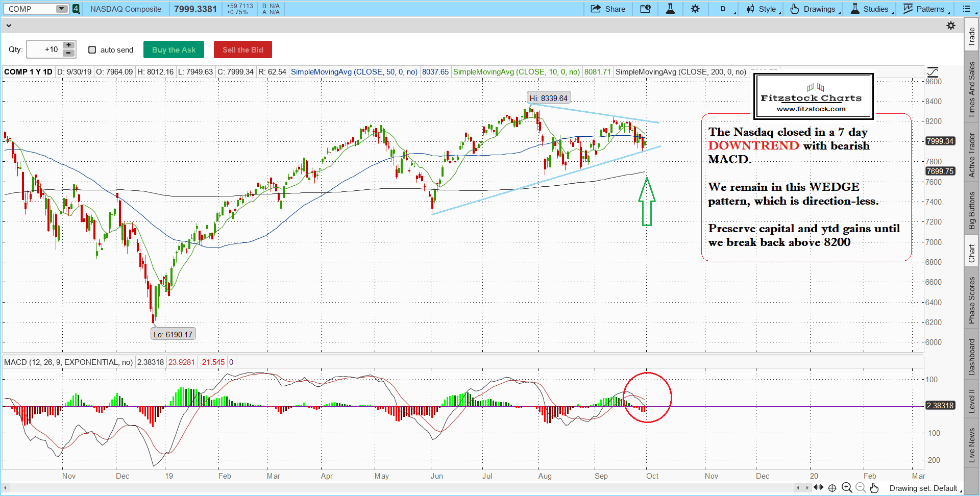Viewport: 980px width, 496px height.
Task: Click the symbol info card icon
Action: [645, 9]
